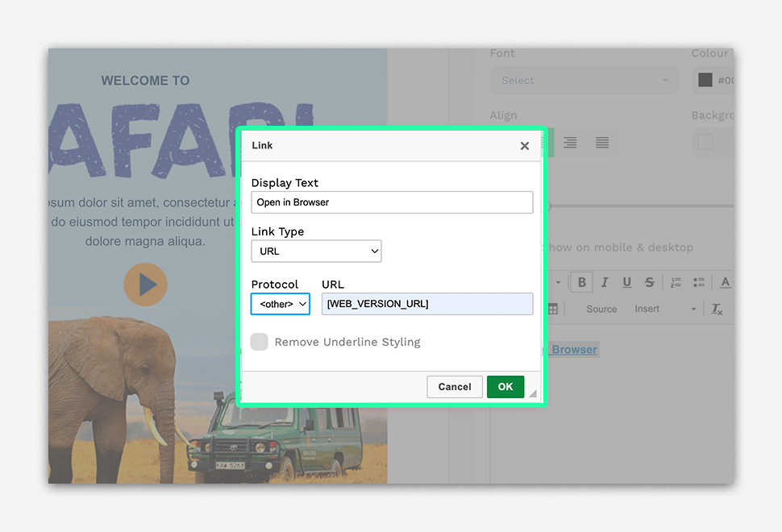Cancel the Link dialog
The image size is (782, 532).
(x=455, y=387)
